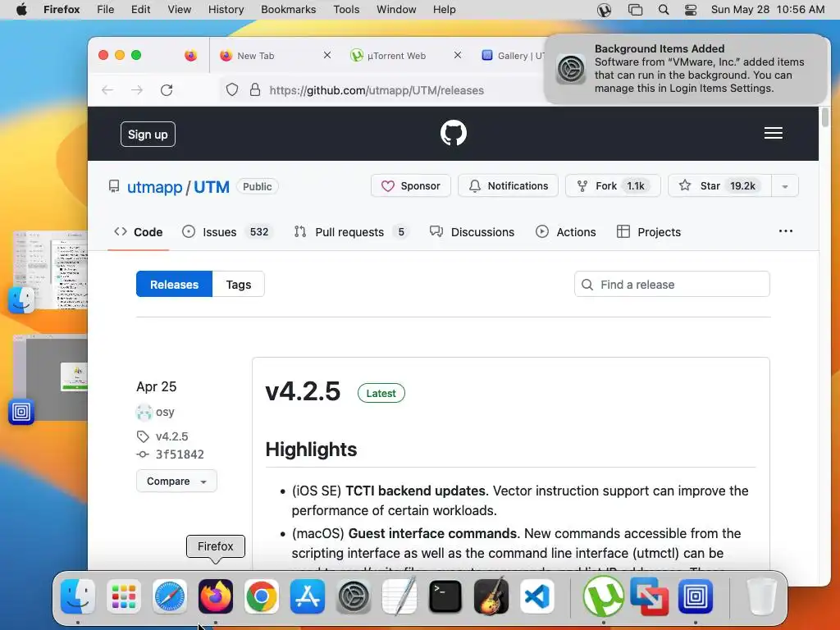Open VMware Fusion from the Dock
Screen dimensions: 840x630
(650, 596)
